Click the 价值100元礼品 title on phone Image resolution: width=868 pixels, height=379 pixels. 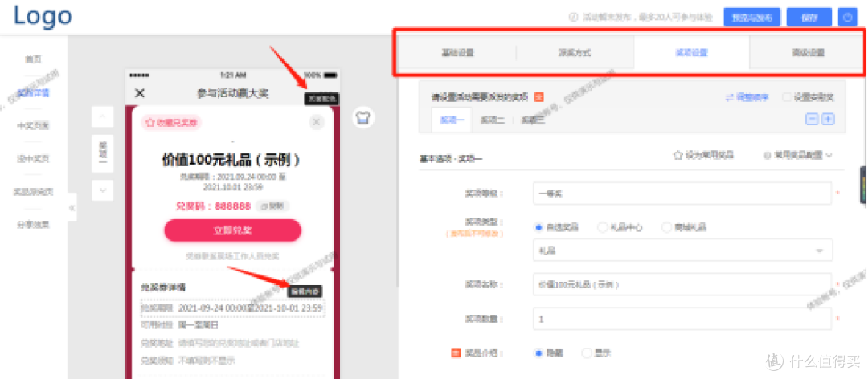232,161
